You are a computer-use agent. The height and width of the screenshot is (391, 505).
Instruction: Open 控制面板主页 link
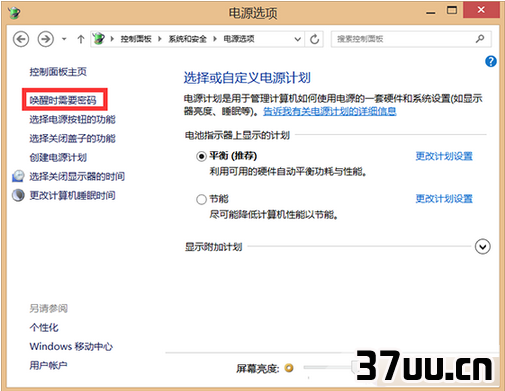(x=58, y=72)
